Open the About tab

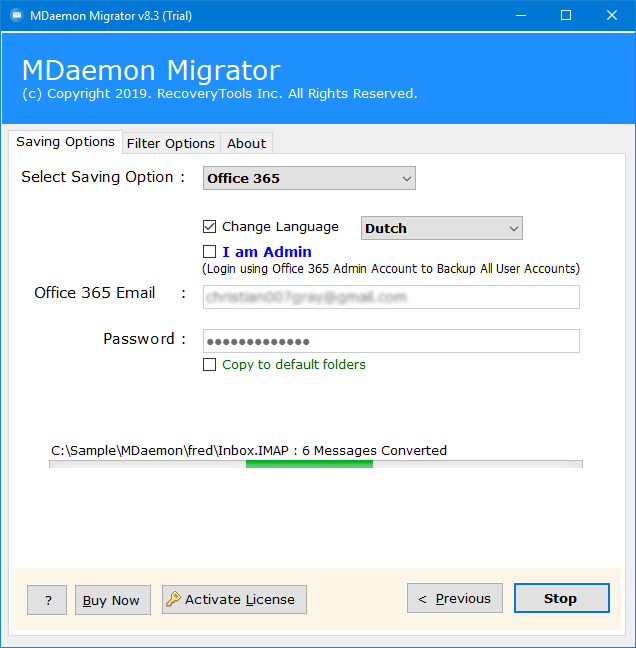click(x=246, y=143)
